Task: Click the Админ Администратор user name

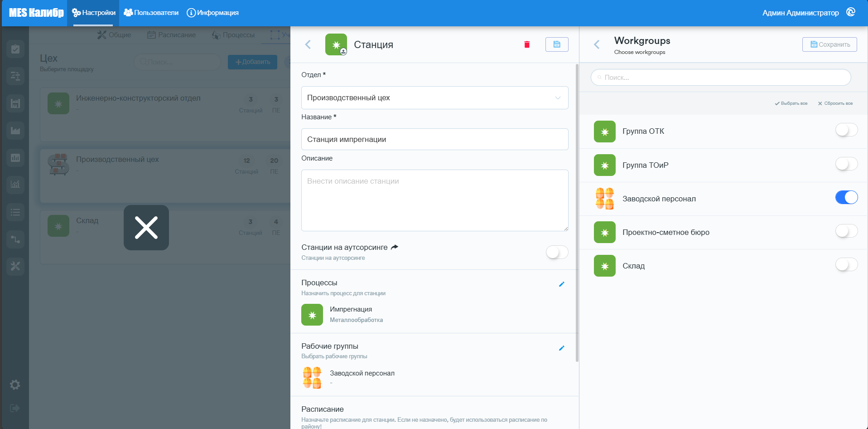Action: click(800, 13)
